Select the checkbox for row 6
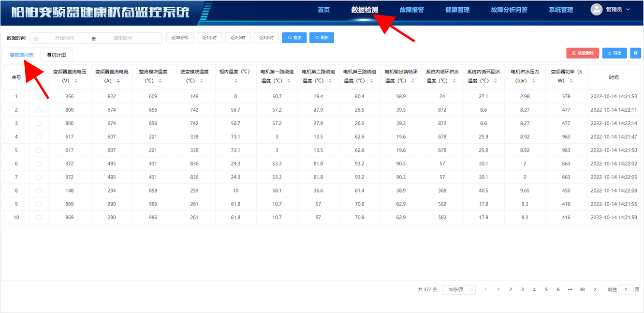This screenshot has height=313, width=644. pos(39,164)
